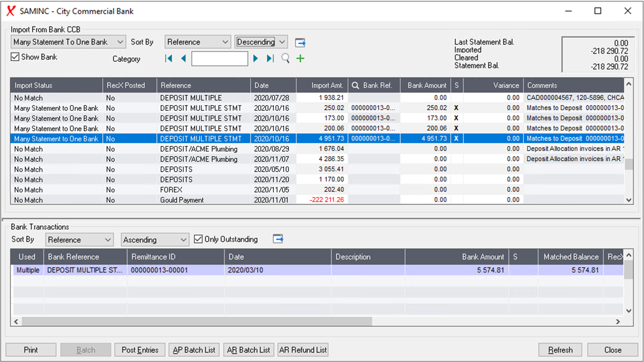
Task: Select the DEPOSIT MULTIPLE ST row under Bank Transactions
Action: coord(201,270)
